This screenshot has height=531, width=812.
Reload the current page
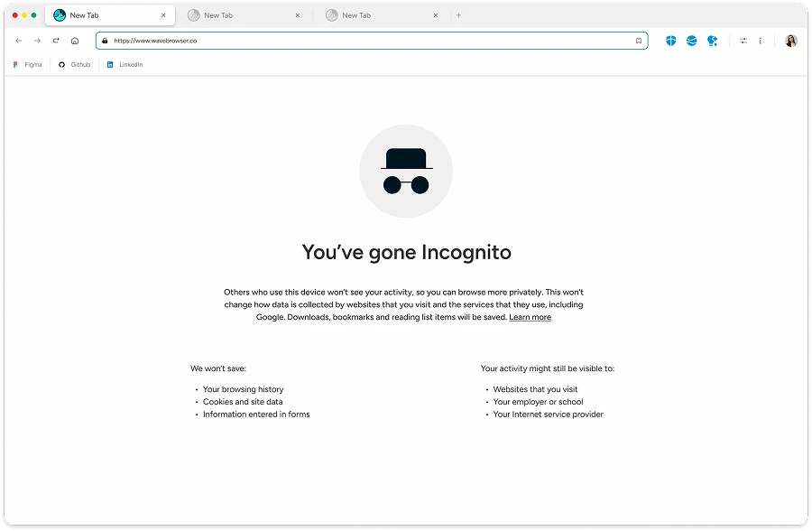[56, 40]
